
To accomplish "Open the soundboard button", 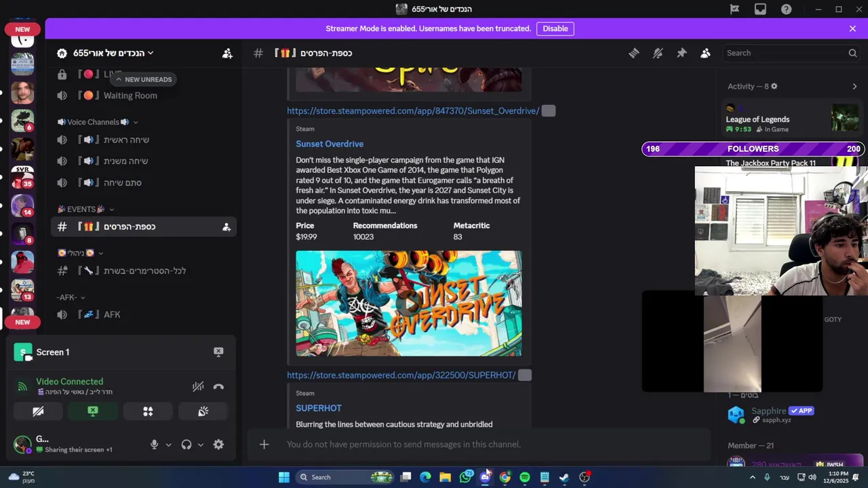I will (x=203, y=411).
